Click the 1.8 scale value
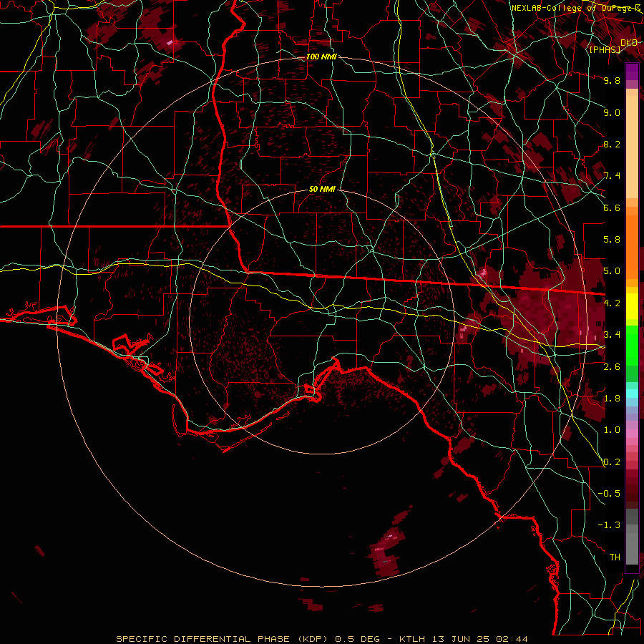This screenshot has height=644, width=644. (612, 399)
